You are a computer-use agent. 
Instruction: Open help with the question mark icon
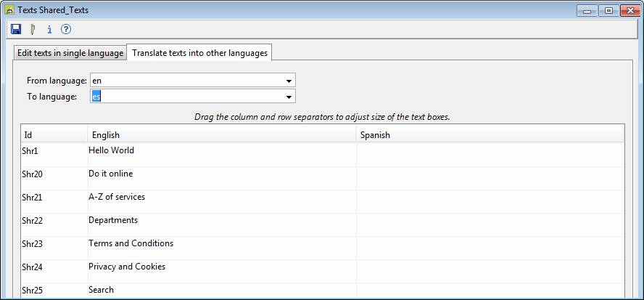tap(66, 30)
